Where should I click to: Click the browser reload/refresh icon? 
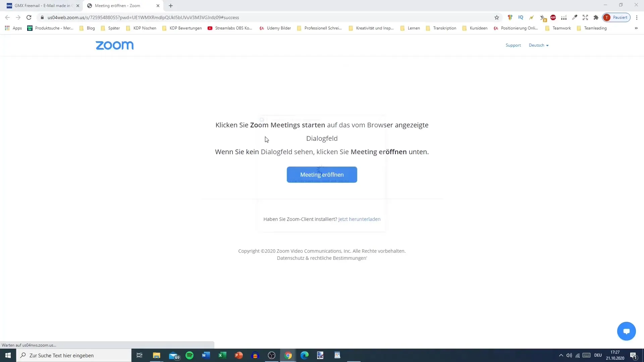29,17
